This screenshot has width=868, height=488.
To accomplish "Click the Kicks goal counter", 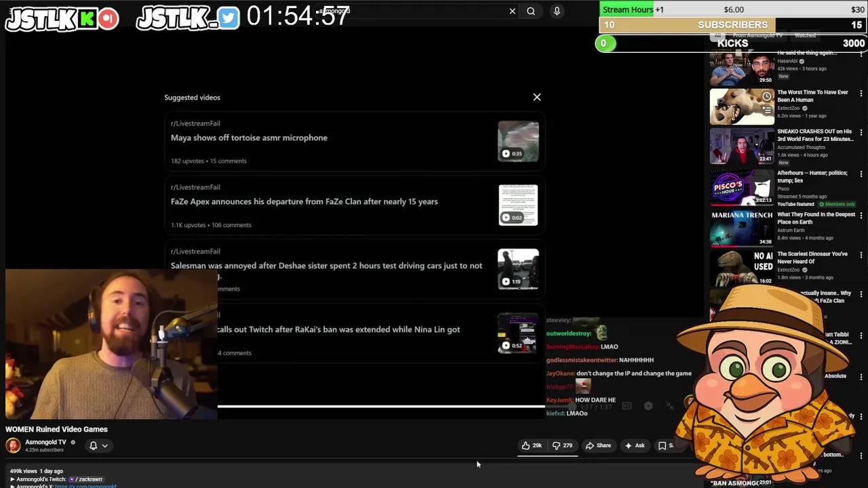I will pyautogui.click(x=732, y=43).
